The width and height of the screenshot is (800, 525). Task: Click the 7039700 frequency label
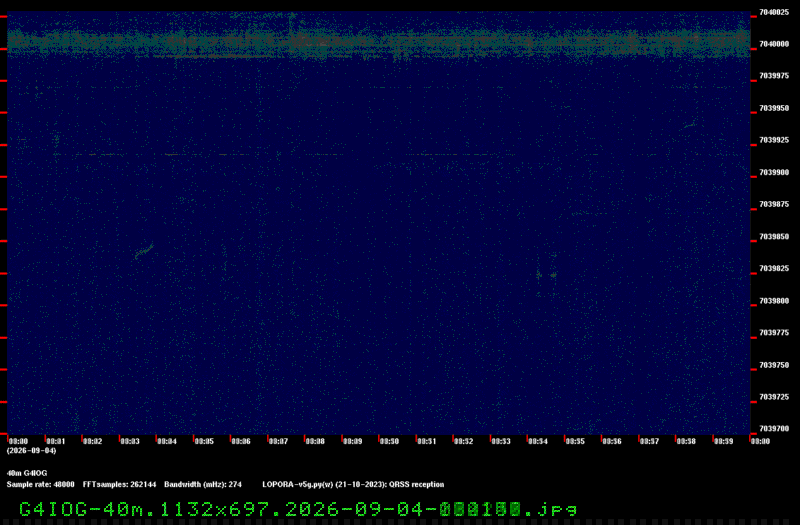point(774,429)
